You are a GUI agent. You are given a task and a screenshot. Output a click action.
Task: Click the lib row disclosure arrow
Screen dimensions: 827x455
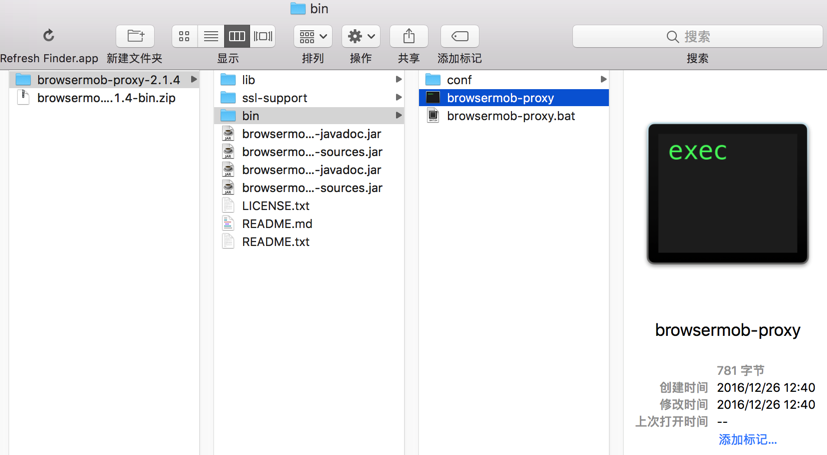pos(399,80)
